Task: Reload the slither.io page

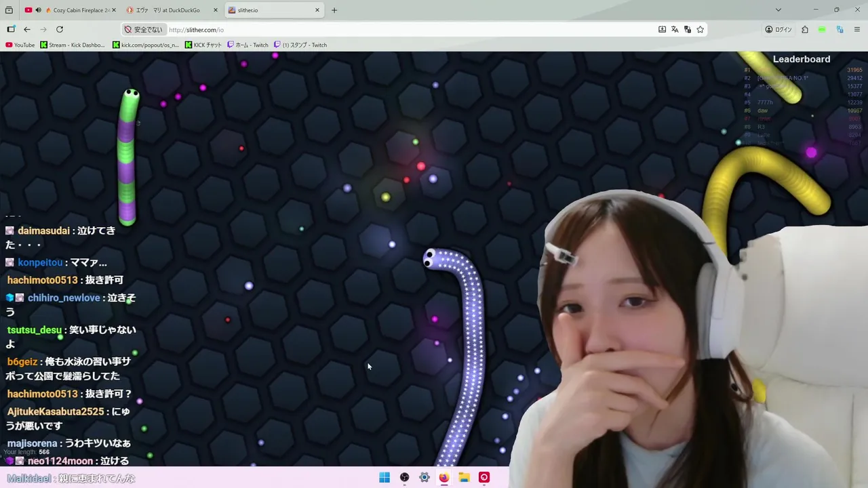Action: 60,30
